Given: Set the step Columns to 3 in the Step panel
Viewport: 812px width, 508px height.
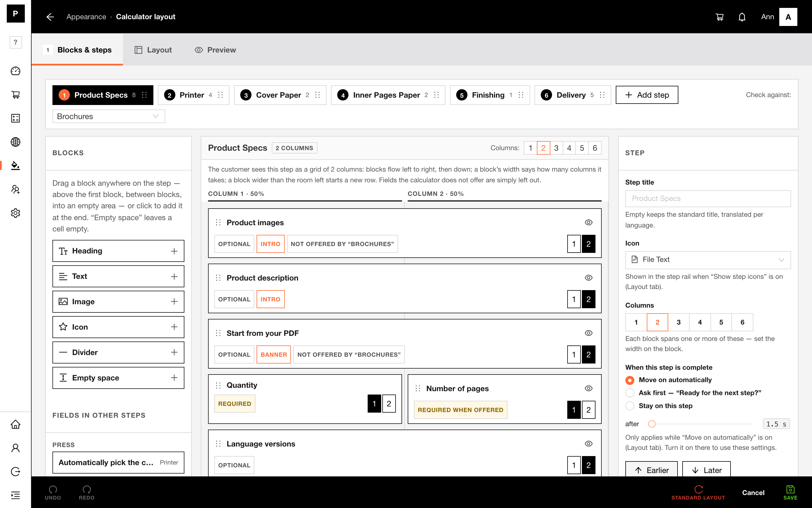Looking at the screenshot, I should pos(678,322).
